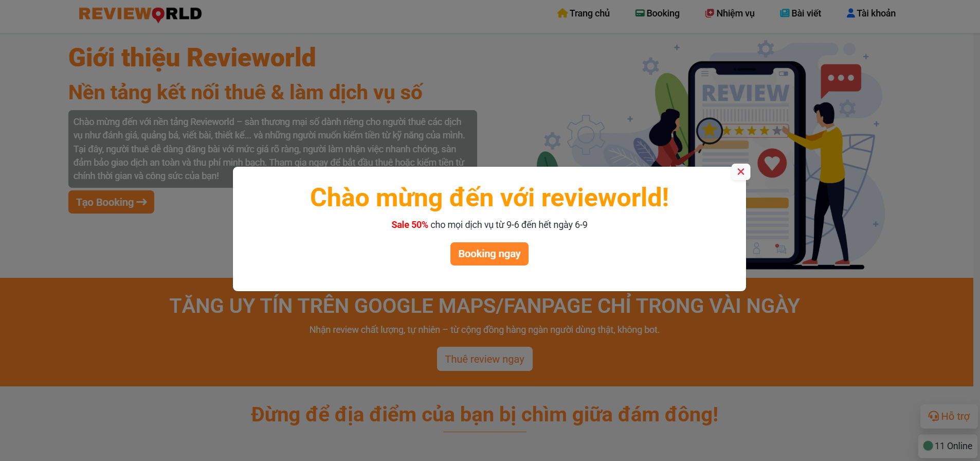The height and width of the screenshot is (461, 980).
Task: Click the Giới thiệu Revieworld heading
Action: tap(192, 58)
